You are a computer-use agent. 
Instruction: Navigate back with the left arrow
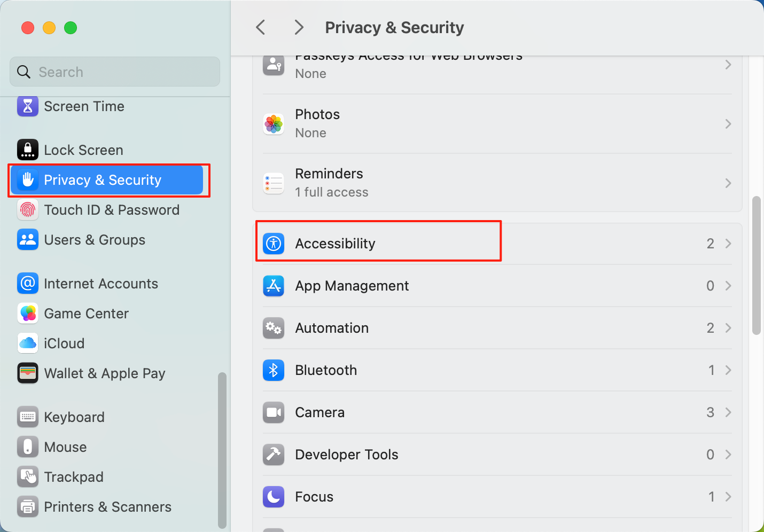pyautogui.click(x=261, y=27)
